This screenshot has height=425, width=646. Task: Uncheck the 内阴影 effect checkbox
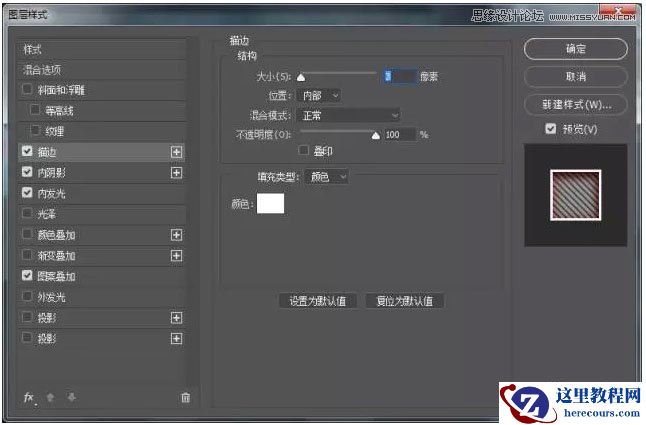27,172
